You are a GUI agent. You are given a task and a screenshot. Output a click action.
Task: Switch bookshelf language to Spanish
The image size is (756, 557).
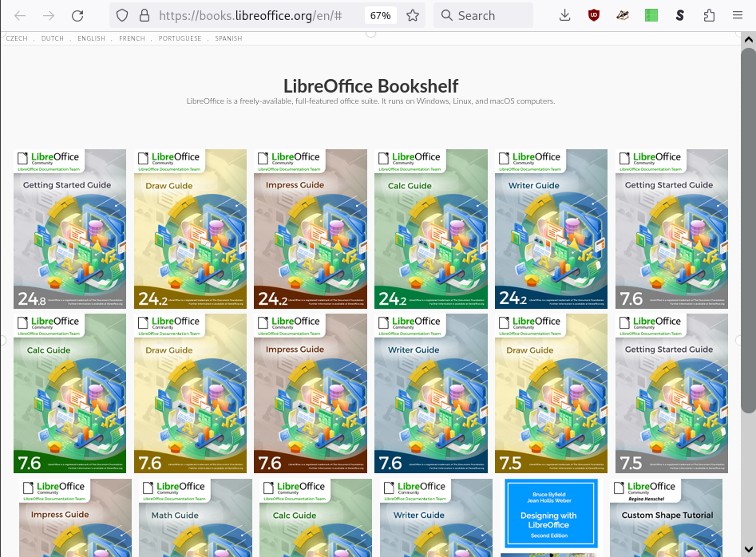click(228, 38)
